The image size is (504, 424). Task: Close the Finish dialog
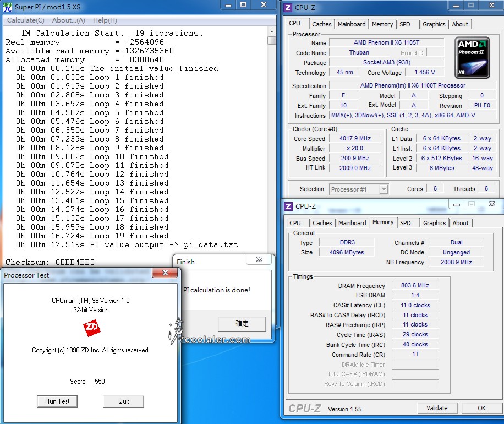[x=259, y=259]
